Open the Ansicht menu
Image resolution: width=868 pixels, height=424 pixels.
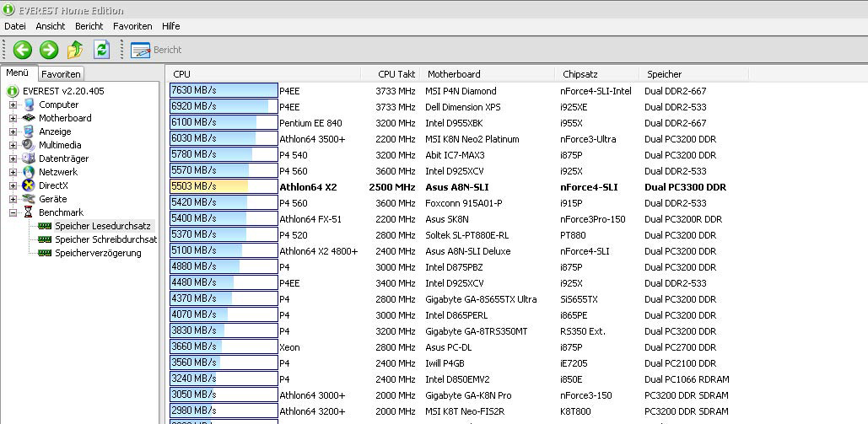[x=51, y=26]
